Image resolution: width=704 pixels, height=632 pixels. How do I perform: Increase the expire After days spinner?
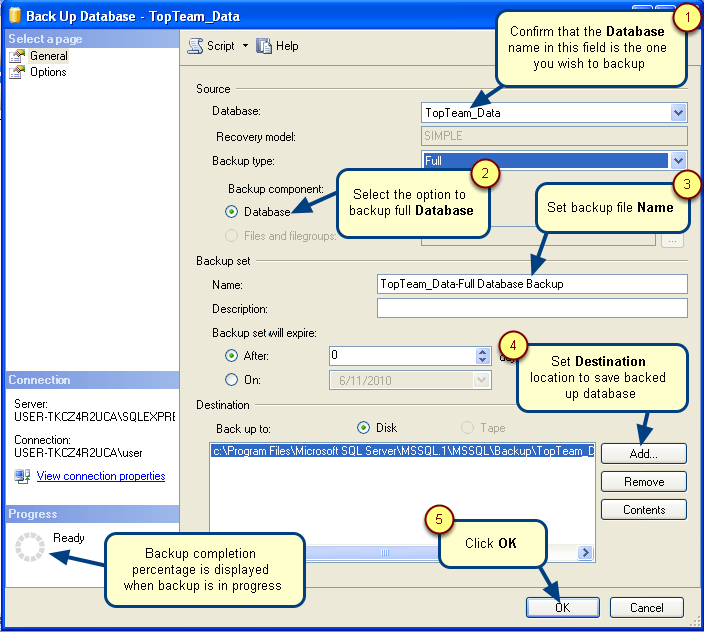(x=483, y=351)
